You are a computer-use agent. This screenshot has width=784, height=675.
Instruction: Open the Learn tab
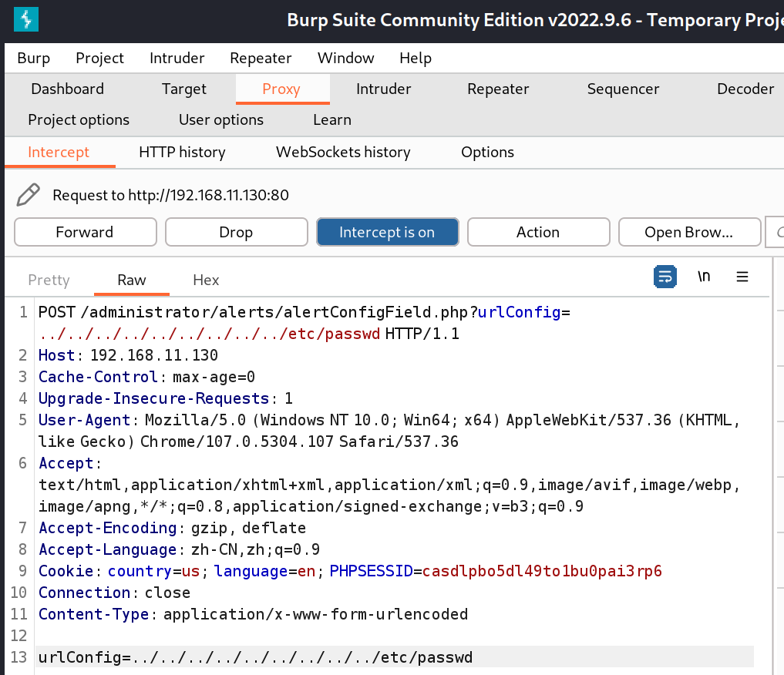tap(332, 120)
